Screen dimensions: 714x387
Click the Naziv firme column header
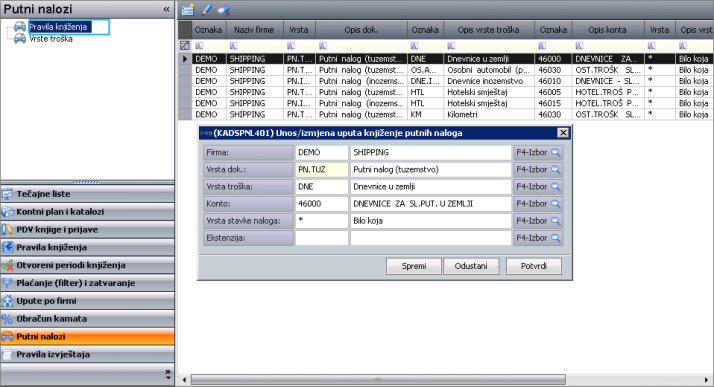(255, 30)
